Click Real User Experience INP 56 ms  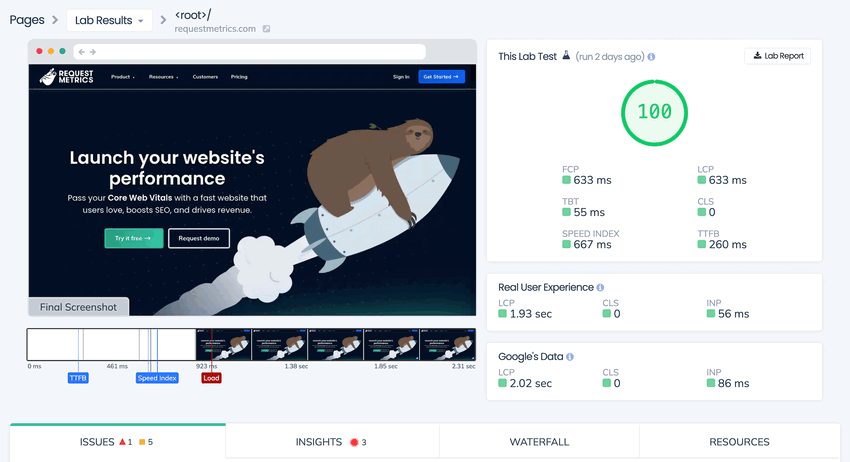pos(727,309)
